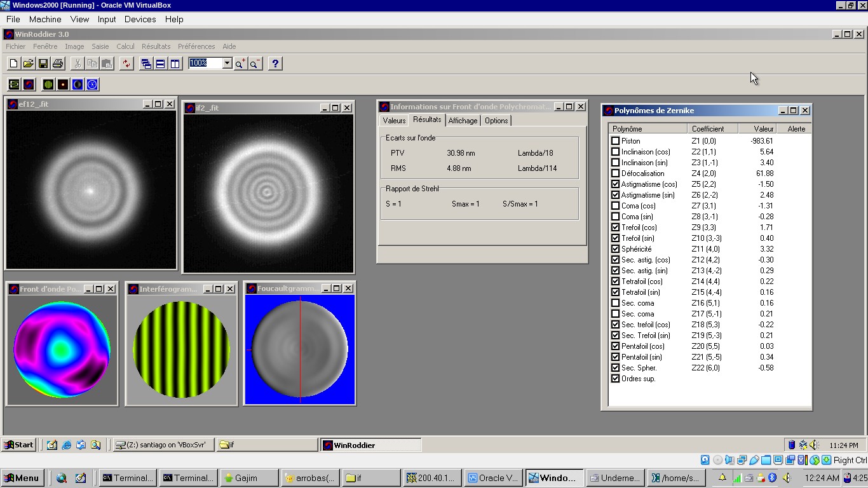Open the Préférences menu
Image resolution: width=868 pixels, height=488 pixels.
pyautogui.click(x=196, y=46)
